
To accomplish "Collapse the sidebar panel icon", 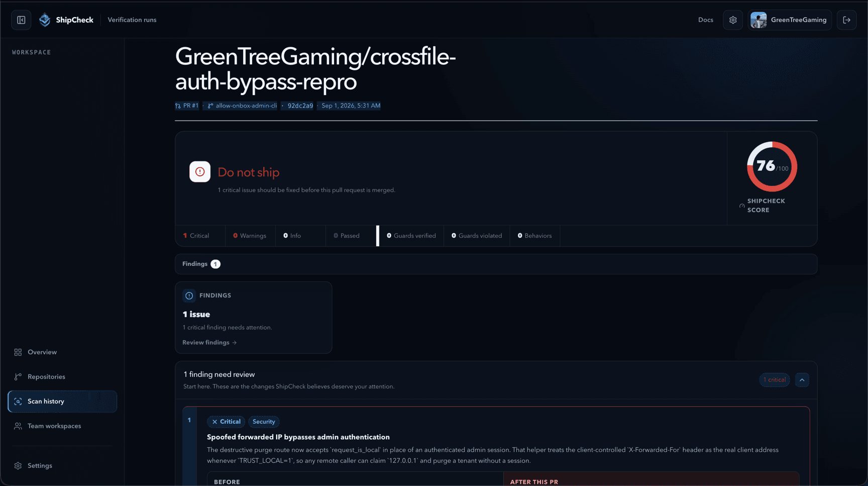I will point(21,20).
